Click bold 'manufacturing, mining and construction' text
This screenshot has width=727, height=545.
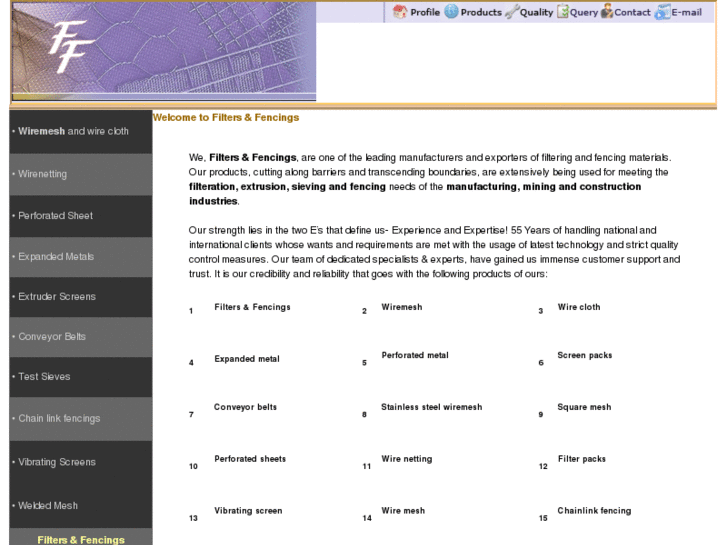pyautogui.click(x=543, y=187)
